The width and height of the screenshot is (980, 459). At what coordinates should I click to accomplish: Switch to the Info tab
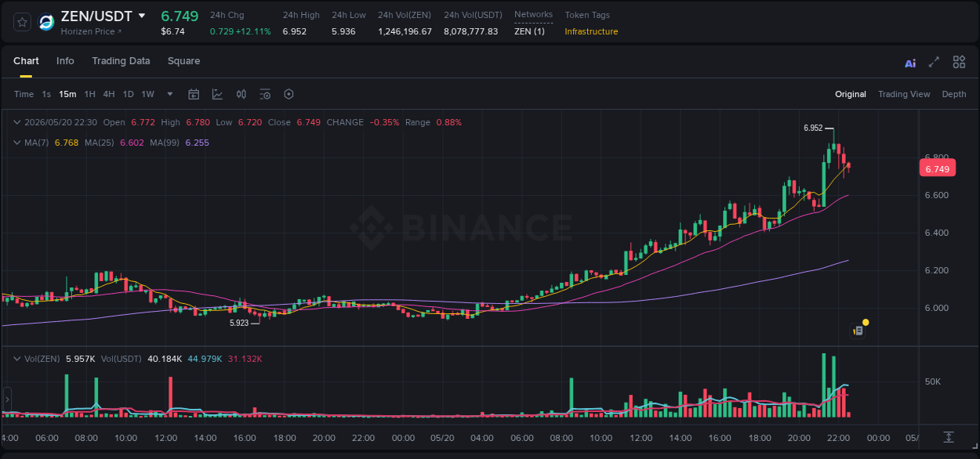coord(65,61)
